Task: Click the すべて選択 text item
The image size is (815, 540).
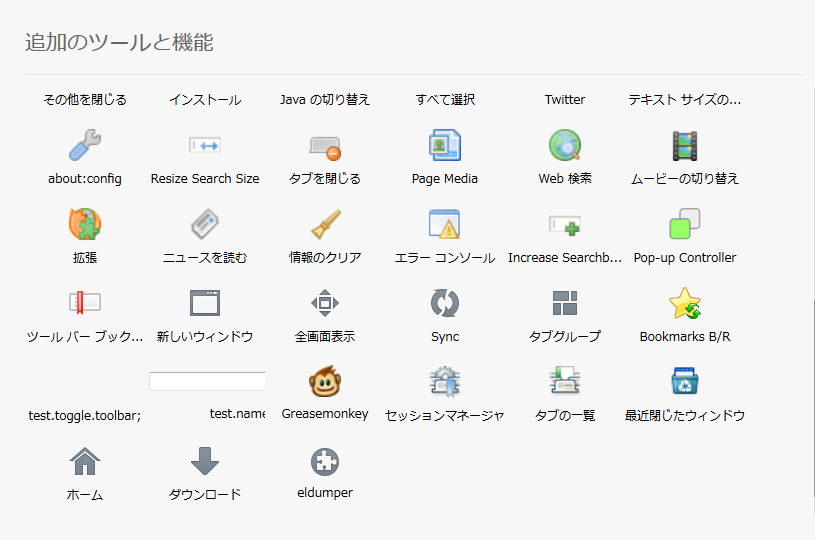Action: pyautogui.click(x=445, y=99)
